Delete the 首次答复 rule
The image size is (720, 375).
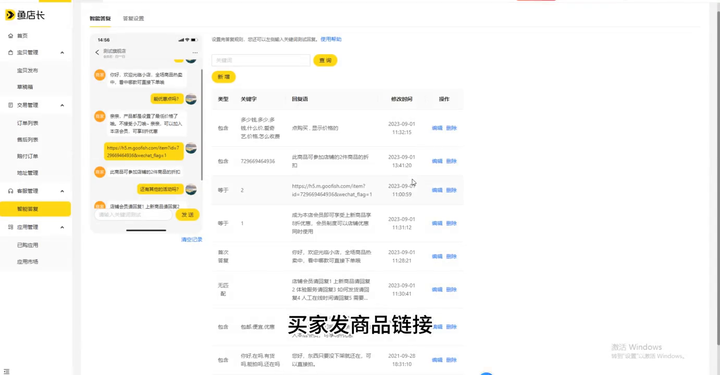[x=451, y=257]
